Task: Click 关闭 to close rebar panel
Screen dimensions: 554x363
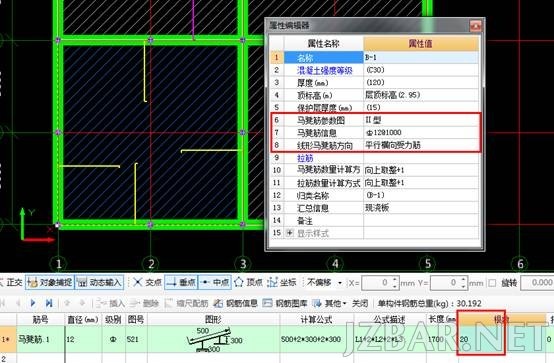Action: pyautogui.click(x=360, y=303)
